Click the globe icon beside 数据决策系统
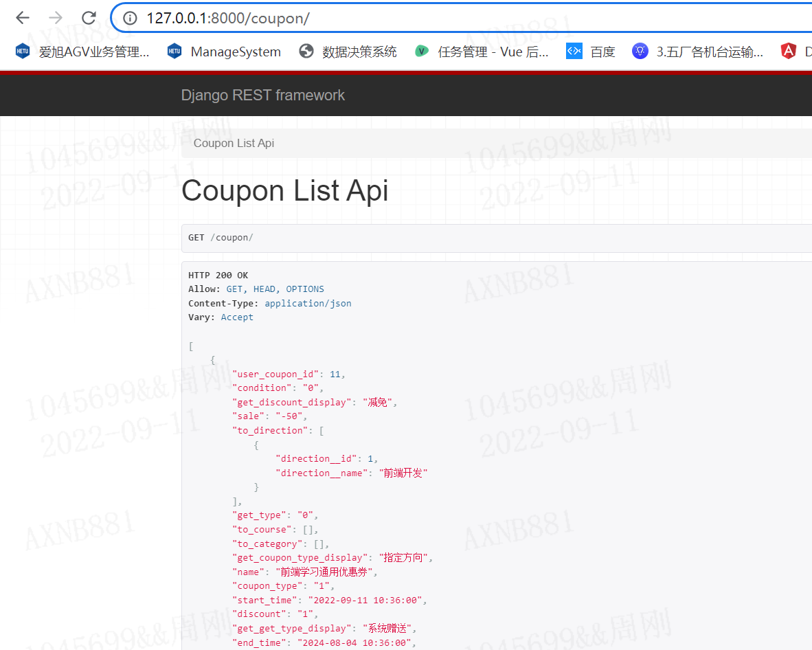812x650 pixels. point(306,52)
